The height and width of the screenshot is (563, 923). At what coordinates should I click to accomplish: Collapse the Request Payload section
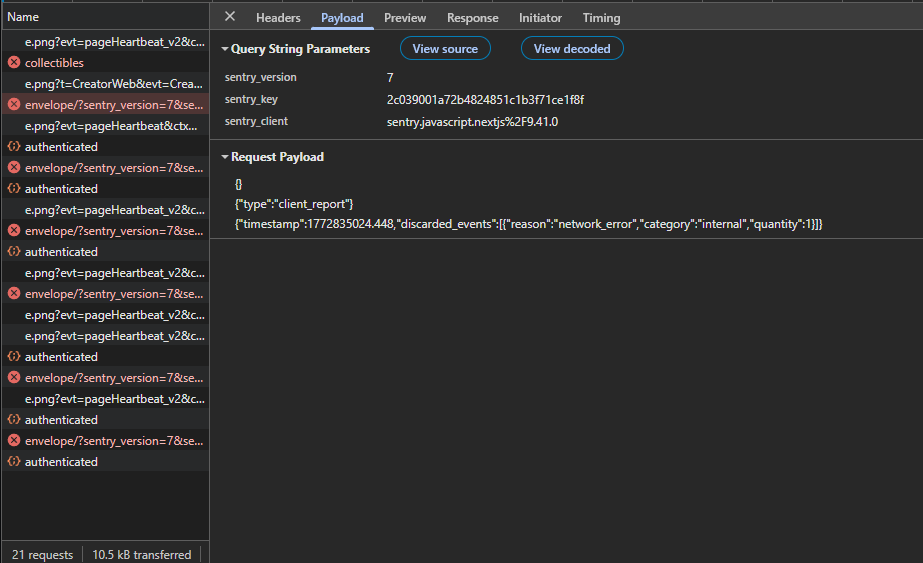(225, 157)
